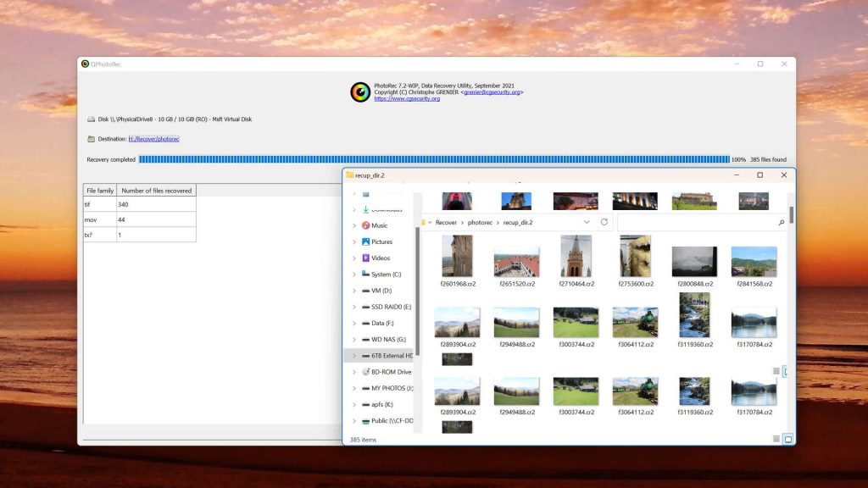Viewport: 868px width, 488px height.
Task: Click the magnifier icon in the search box
Action: [781, 222]
